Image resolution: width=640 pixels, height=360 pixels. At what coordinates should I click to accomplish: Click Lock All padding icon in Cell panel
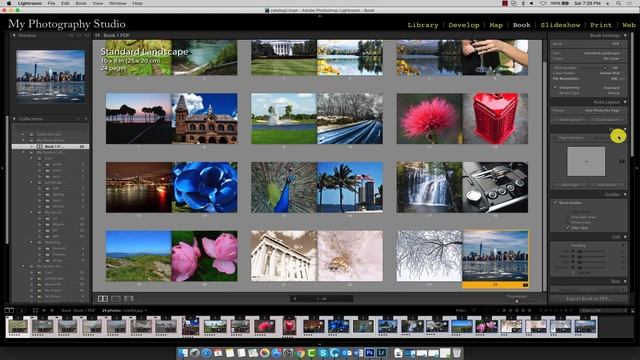[573, 272]
